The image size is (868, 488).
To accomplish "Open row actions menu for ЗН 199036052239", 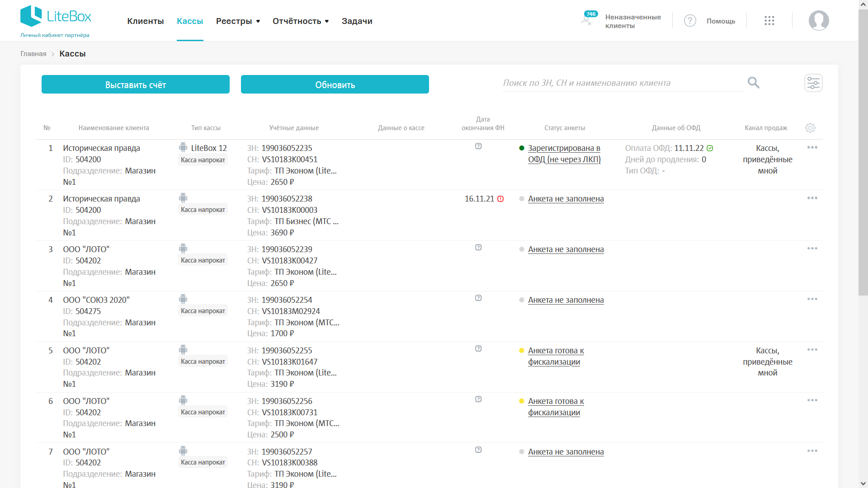I will [812, 249].
